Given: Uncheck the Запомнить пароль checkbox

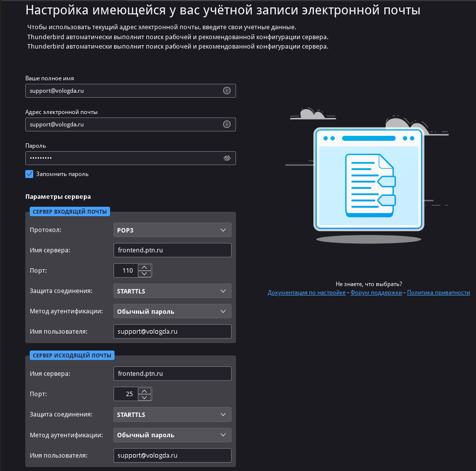Looking at the screenshot, I should [29, 174].
